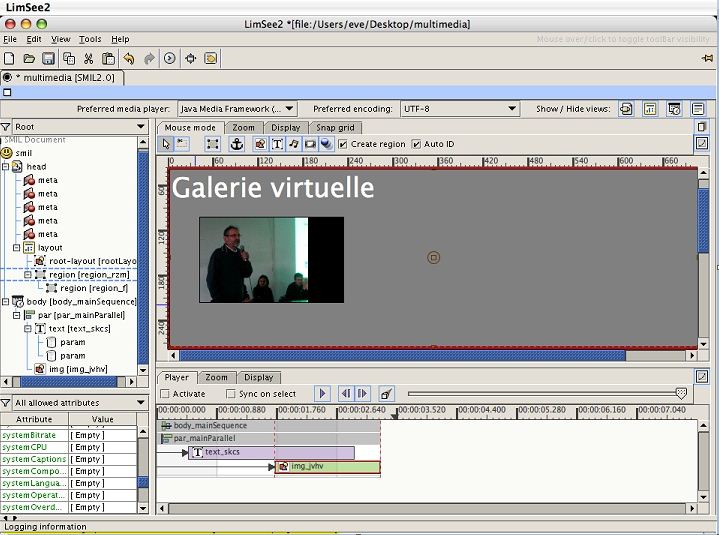Image resolution: width=719 pixels, height=535 pixels.
Task: Open the File menu
Action: click(10, 39)
